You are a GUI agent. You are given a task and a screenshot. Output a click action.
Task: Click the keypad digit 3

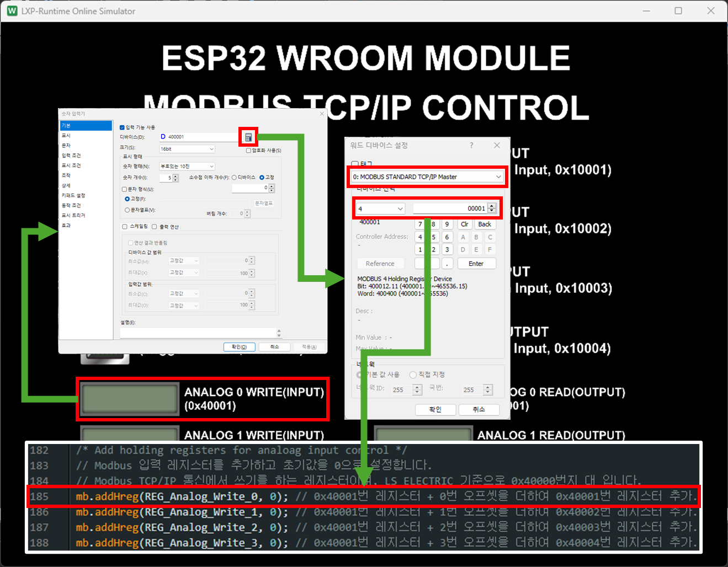[447, 250]
